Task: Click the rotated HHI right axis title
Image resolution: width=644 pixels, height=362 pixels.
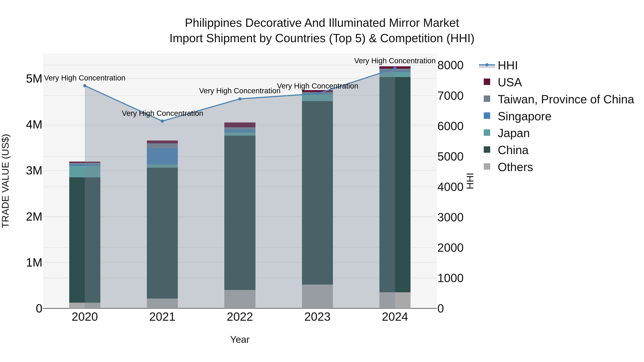Action: tap(470, 181)
